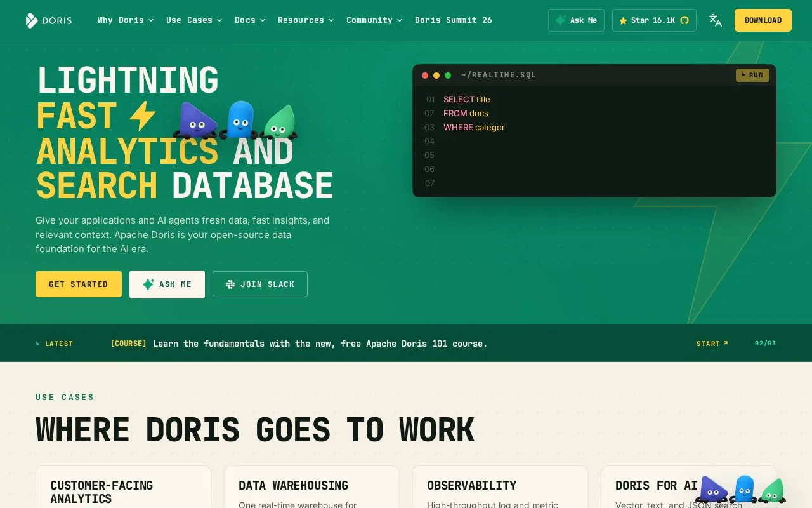Click the yellow dot in code window
This screenshot has width=812, height=508.
[436, 76]
